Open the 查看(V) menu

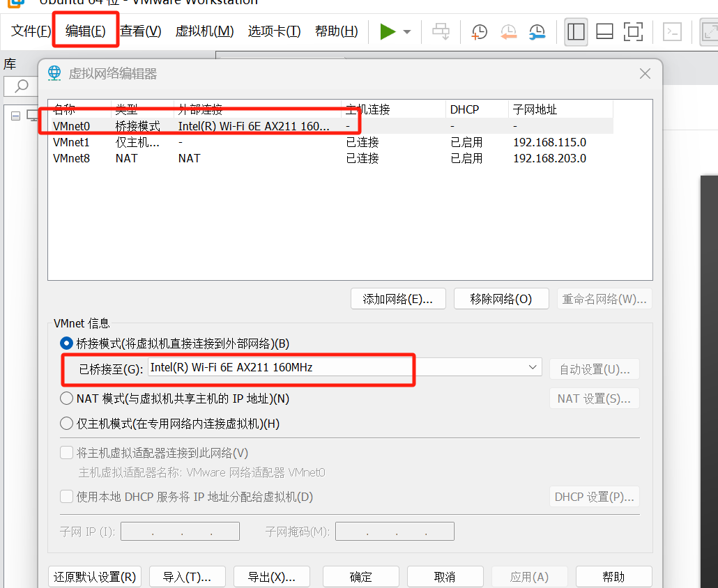tap(141, 31)
